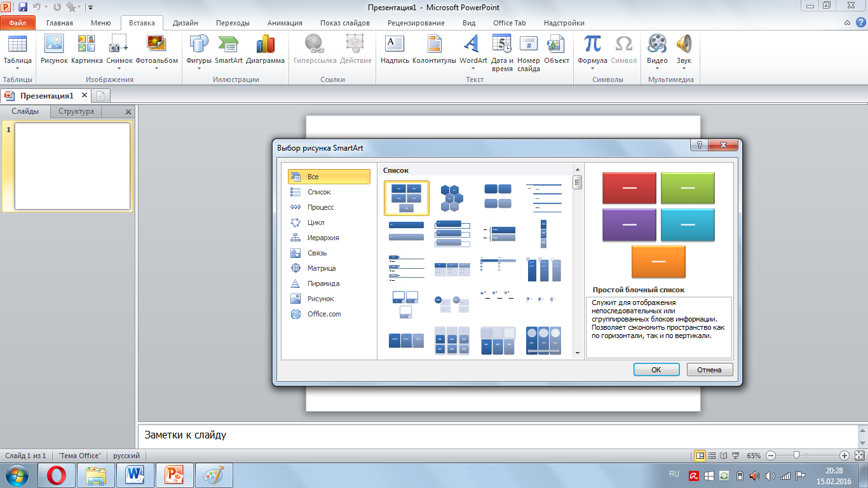The height and width of the screenshot is (488, 868).
Task: Click the SmartArt ribbon button
Action: click(x=229, y=50)
